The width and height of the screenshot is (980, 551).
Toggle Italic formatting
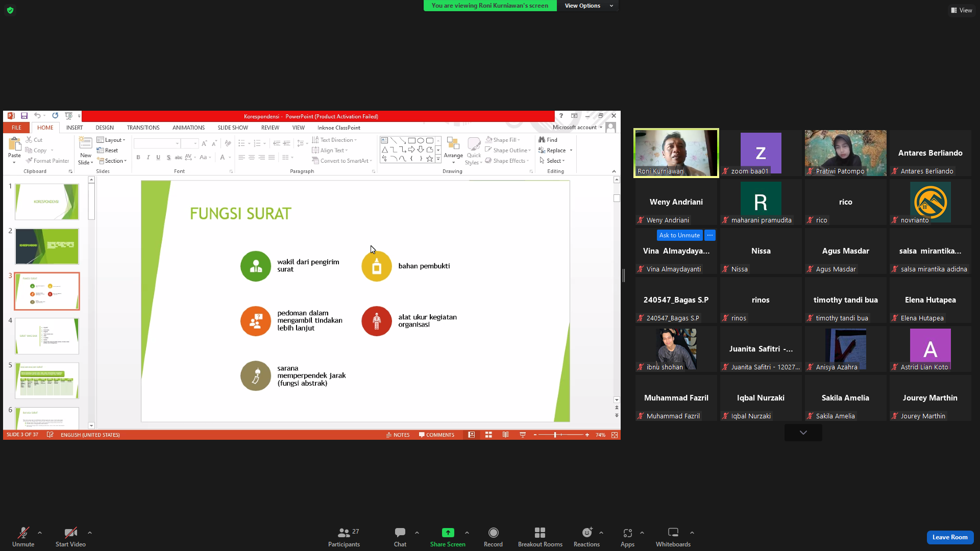pos(148,158)
